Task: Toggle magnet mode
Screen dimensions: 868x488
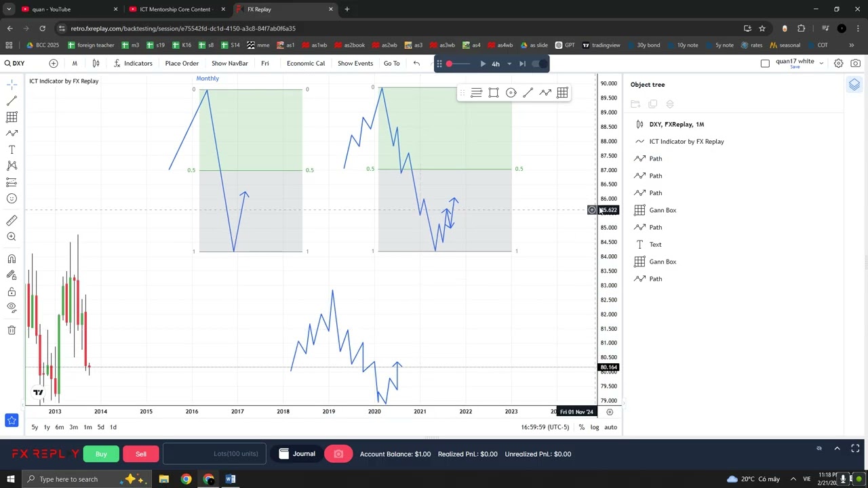Action: coord(12,259)
